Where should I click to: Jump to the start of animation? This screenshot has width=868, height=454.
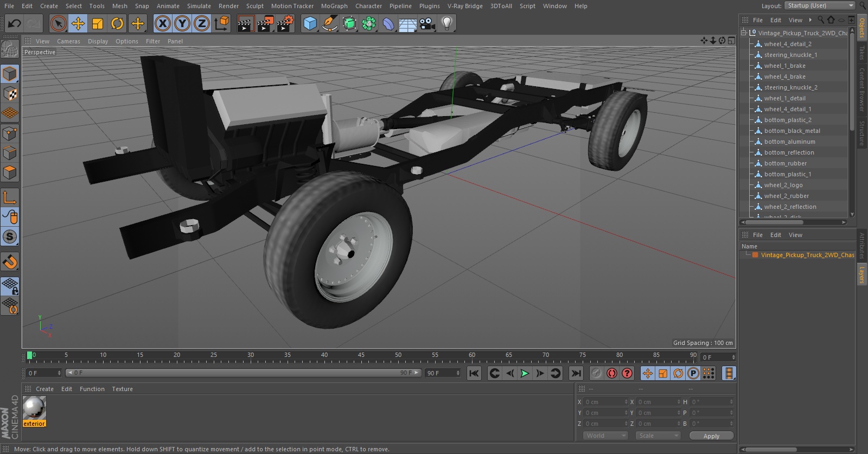[474, 373]
